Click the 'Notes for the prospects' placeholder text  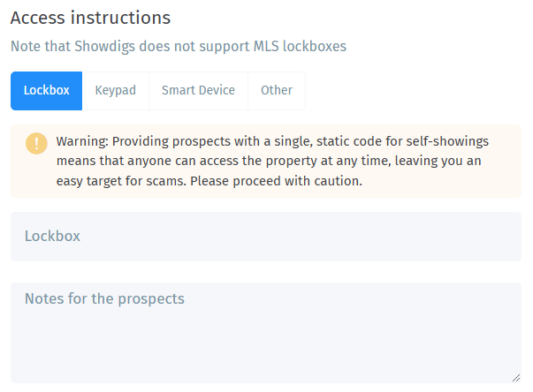click(104, 298)
